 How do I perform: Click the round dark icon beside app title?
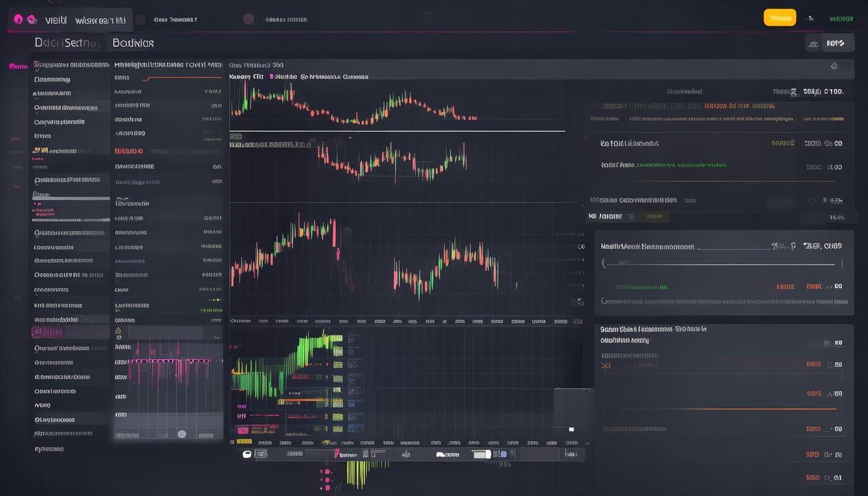(140, 19)
